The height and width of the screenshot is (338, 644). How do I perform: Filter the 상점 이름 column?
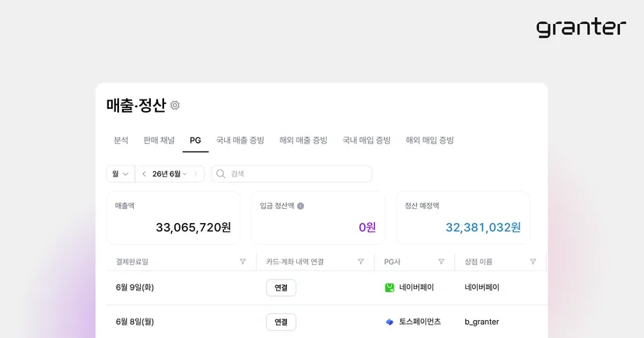tap(533, 262)
